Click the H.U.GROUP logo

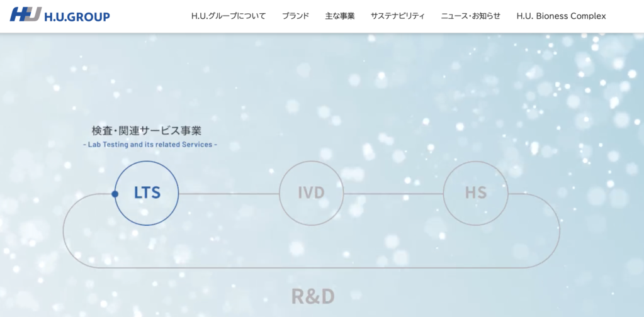[x=60, y=14]
